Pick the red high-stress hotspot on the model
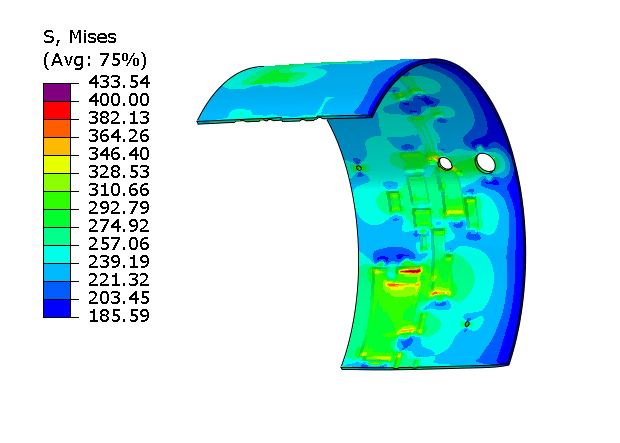 point(411,271)
